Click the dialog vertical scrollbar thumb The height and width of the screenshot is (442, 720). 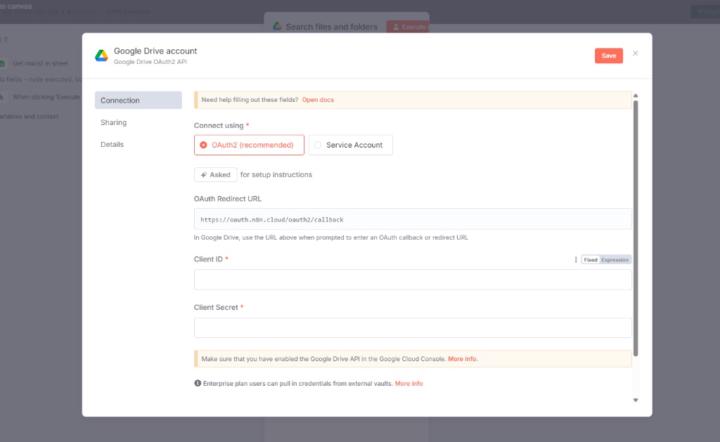pos(636,228)
